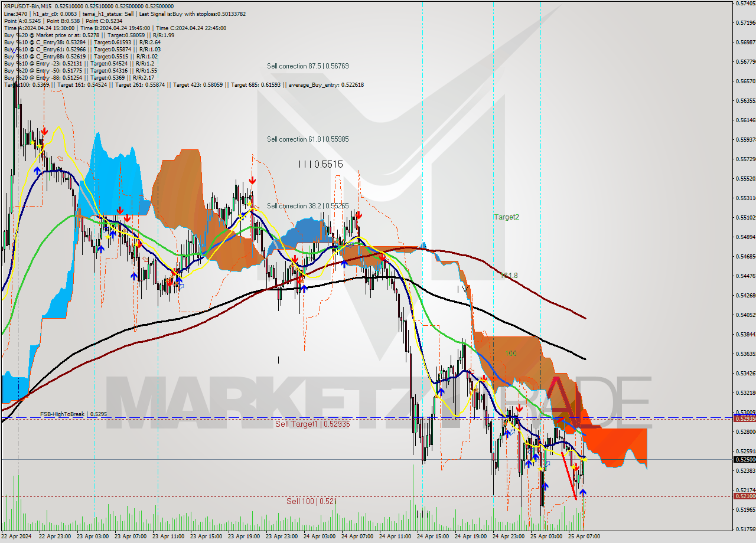Click the '24 Apr 07:00' time label
756x543 pixels.
point(358,537)
